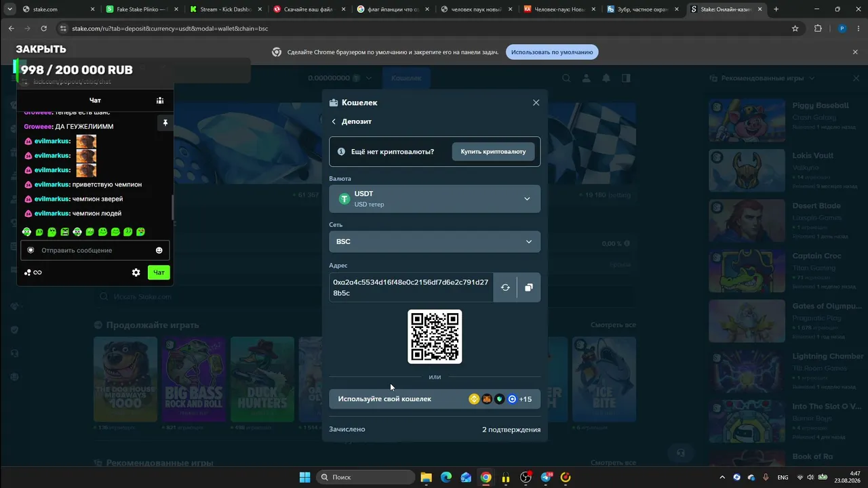Click the address bar URL
This screenshot has width=868, height=488.
point(170,28)
